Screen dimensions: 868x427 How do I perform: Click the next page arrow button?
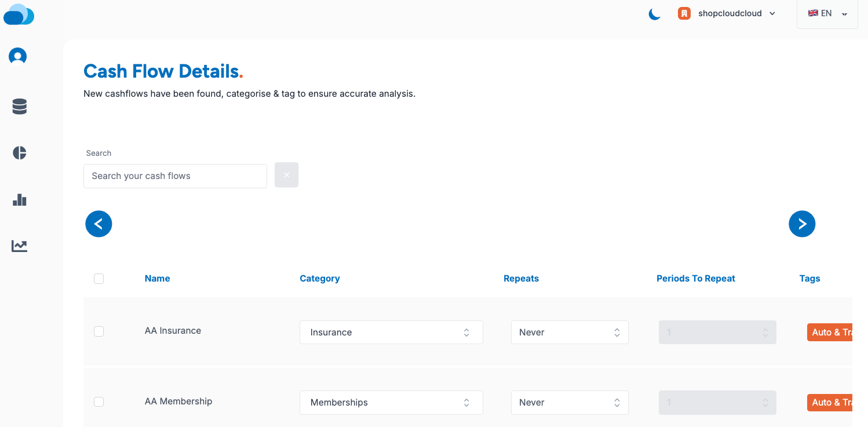(x=802, y=224)
